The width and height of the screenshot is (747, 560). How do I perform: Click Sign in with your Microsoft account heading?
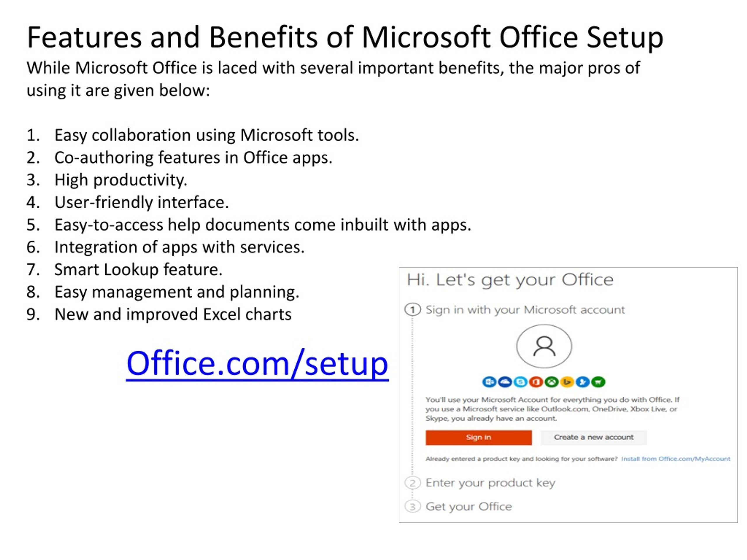tap(525, 310)
